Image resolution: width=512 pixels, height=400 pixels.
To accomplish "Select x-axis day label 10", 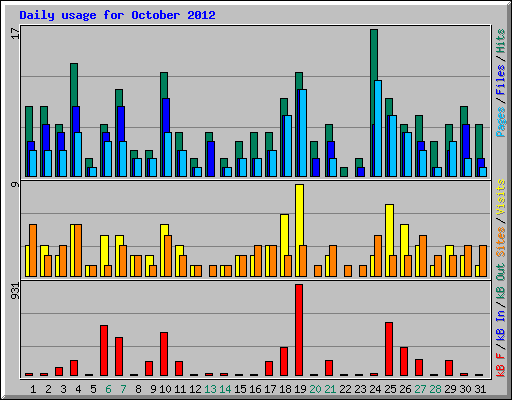I will 165,389.
